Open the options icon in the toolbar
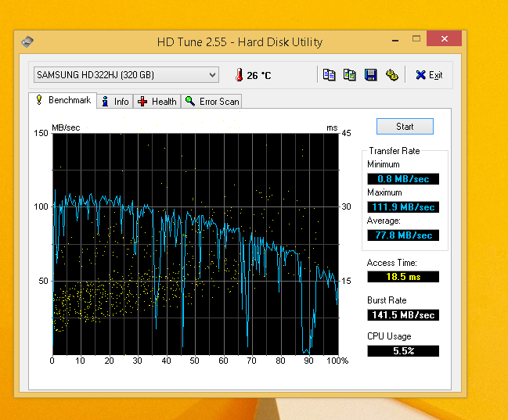Screen dimensions: 508x420 (x=391, y=75)
